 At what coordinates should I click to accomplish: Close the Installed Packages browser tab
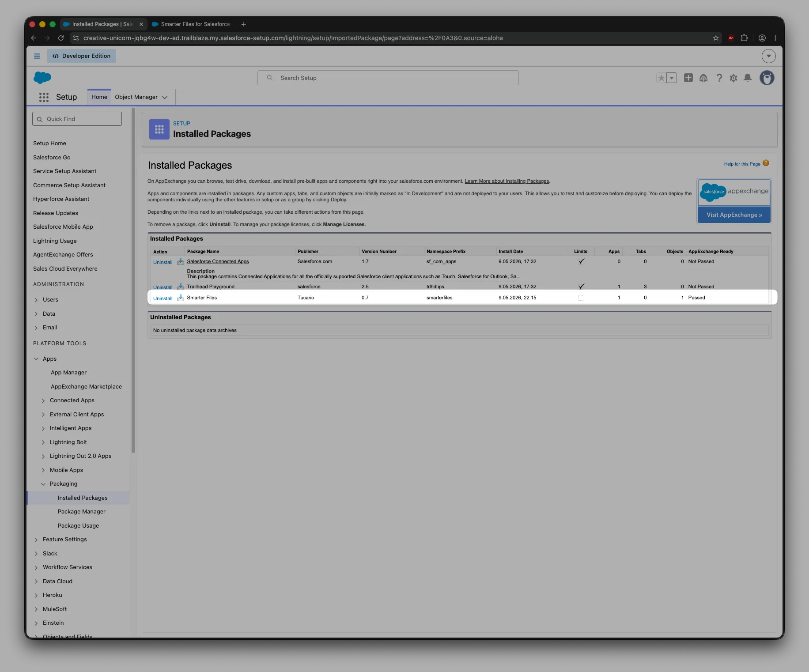(141, 24)
